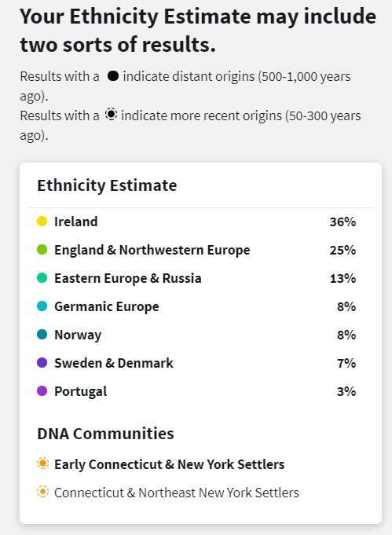Image resolution: width=392 pixels, height=535 pixels.
Task: Click the indigo Sweden & Denmark dot
Action: tap(42, 363)
